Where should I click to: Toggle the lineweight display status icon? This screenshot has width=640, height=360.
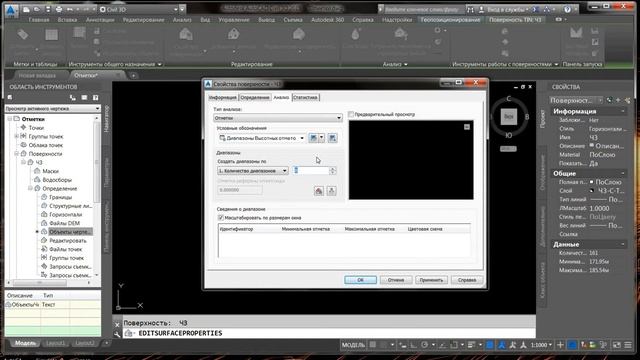coord(471,345)
